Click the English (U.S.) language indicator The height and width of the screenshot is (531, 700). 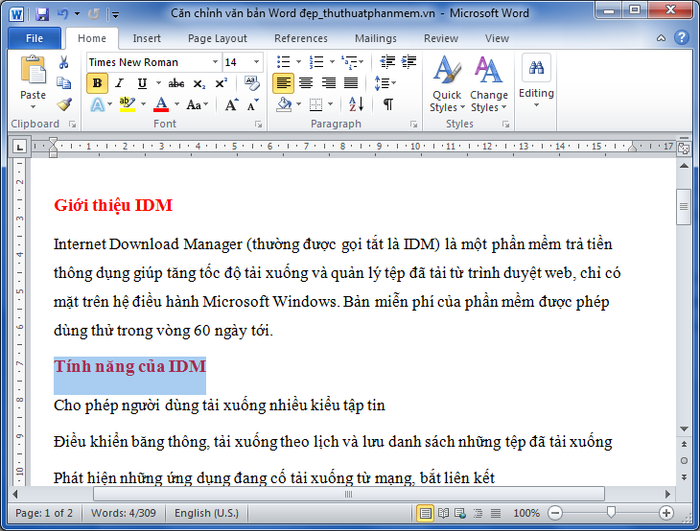207,513
